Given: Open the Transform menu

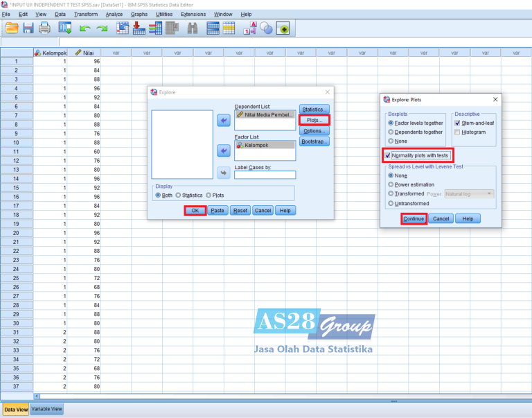Looking at the screenshot, I should [86, 14].
